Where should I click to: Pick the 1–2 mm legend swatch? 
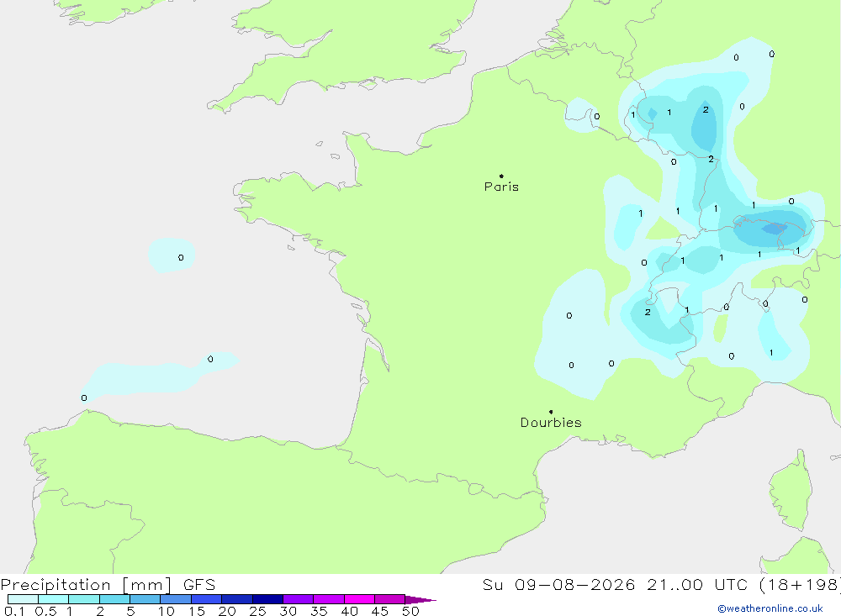point(83,599)
